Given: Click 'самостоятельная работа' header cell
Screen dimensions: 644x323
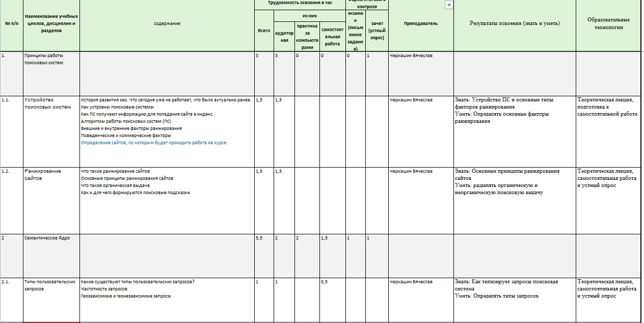Looking at the screenshot, I should (333, 36).
